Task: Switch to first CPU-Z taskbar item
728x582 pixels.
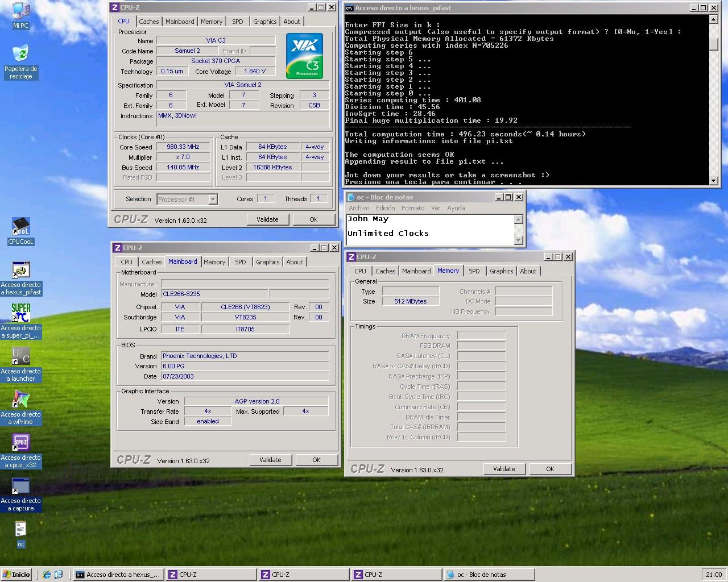Action: (210, 575)
